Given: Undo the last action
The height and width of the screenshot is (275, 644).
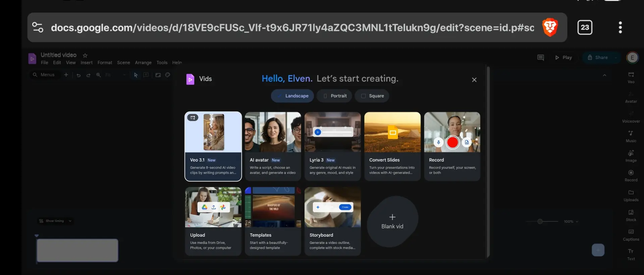Looking at the screenshot, I should 78,75.
